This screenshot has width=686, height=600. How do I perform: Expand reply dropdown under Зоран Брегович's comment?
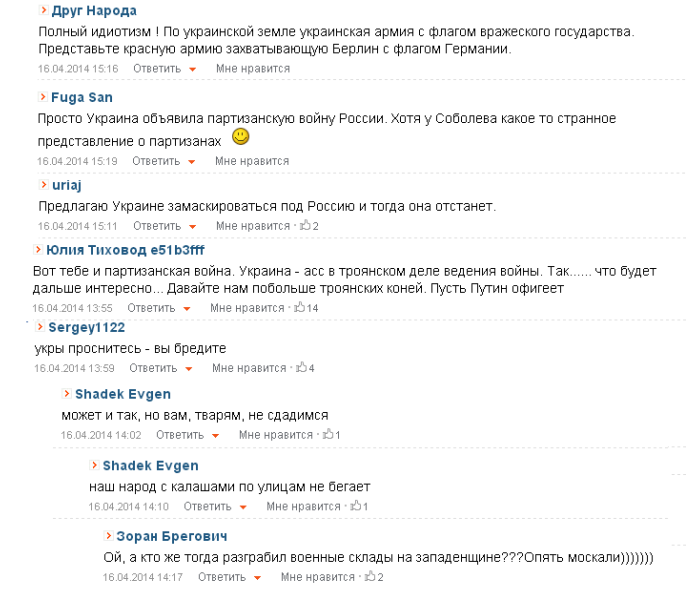[x=257, y=578]
